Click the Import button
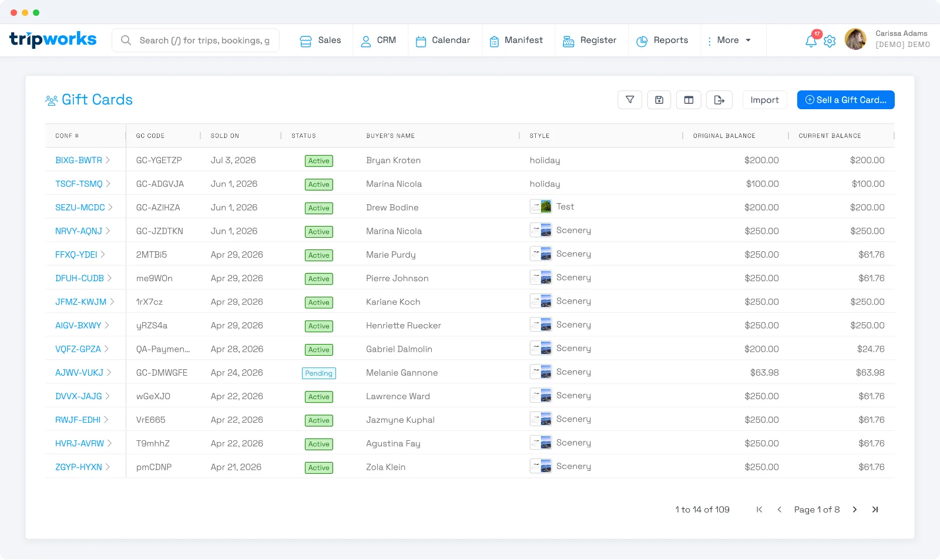Screen dimensions: 940x560 [764, 100]
